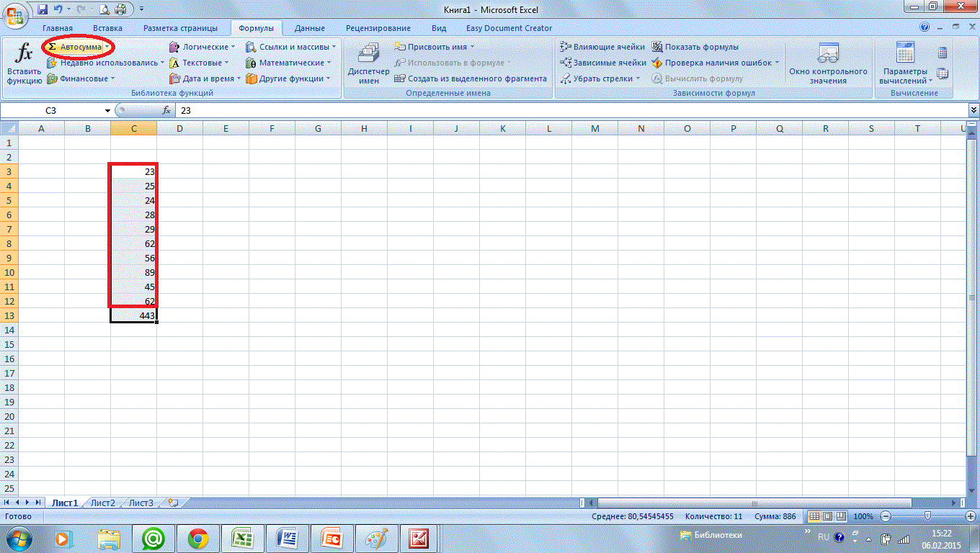Image resolution: width=980 pixels, height=553 pixels.
Task: Insert a new worksheet tab after Лист3
Action: tap(172, 503)
